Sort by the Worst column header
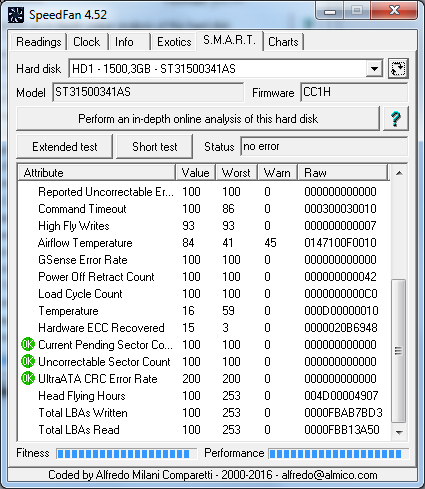The width and height of the screenshot is (425, 489). point(236,173)
